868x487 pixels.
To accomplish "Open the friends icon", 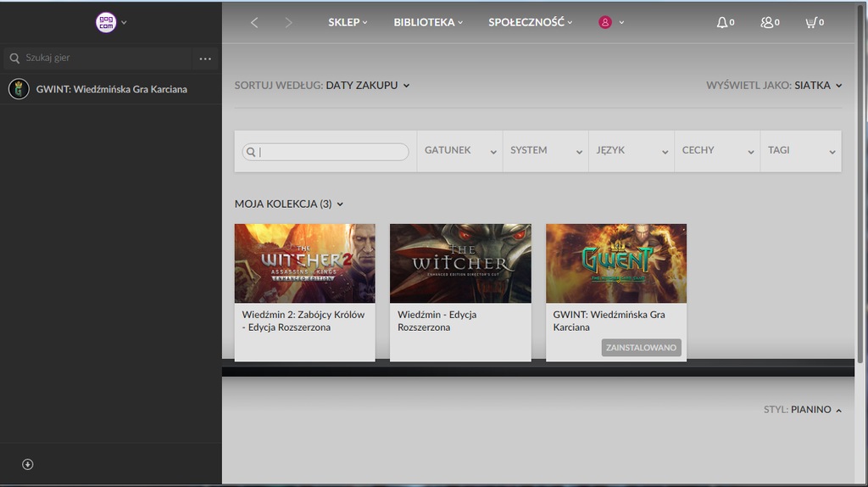I will tap(766, 23).
